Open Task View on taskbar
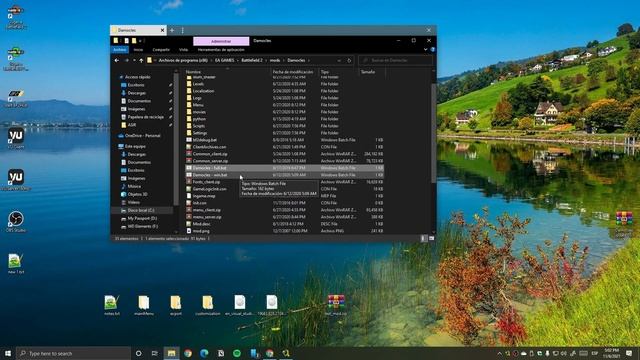 click(x=155, y=353)
